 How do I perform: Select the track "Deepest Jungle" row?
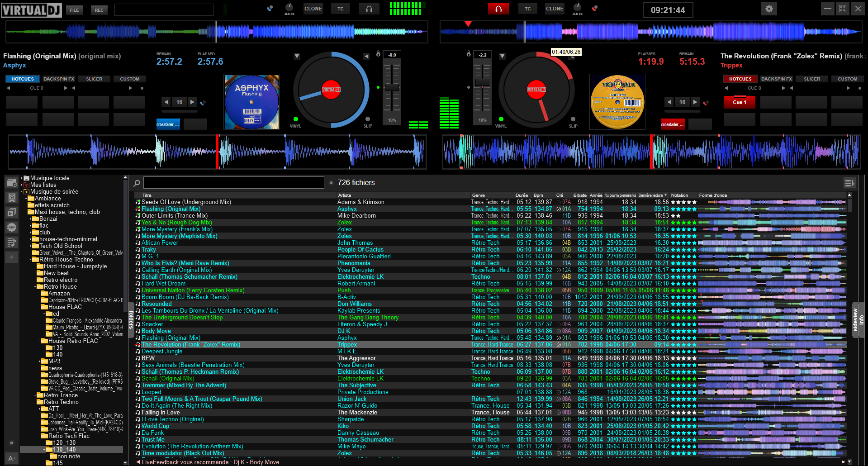(490, 352)
